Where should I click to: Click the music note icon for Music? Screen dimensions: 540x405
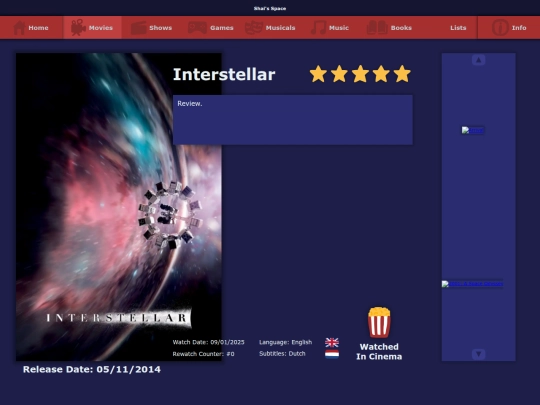tap(318, 28)
